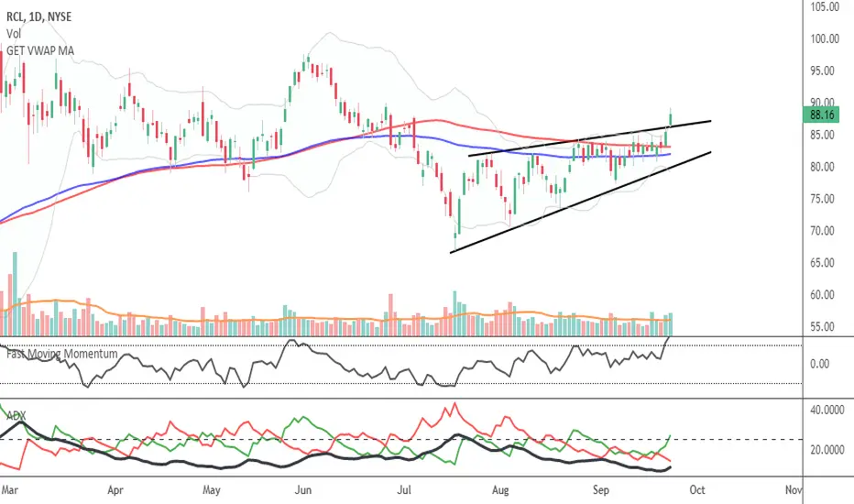Click the ADX indicator label
The image size is (854, 504).
[16, 416]
